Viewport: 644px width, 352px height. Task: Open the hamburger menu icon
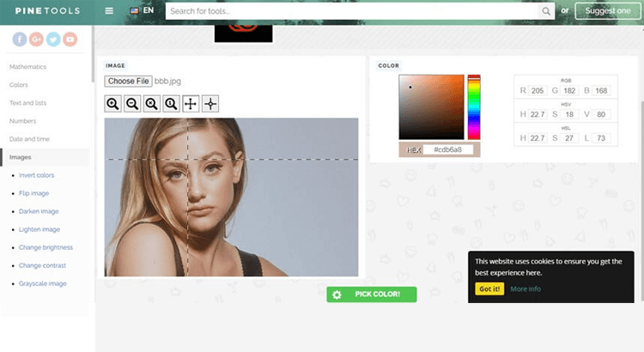109,11
